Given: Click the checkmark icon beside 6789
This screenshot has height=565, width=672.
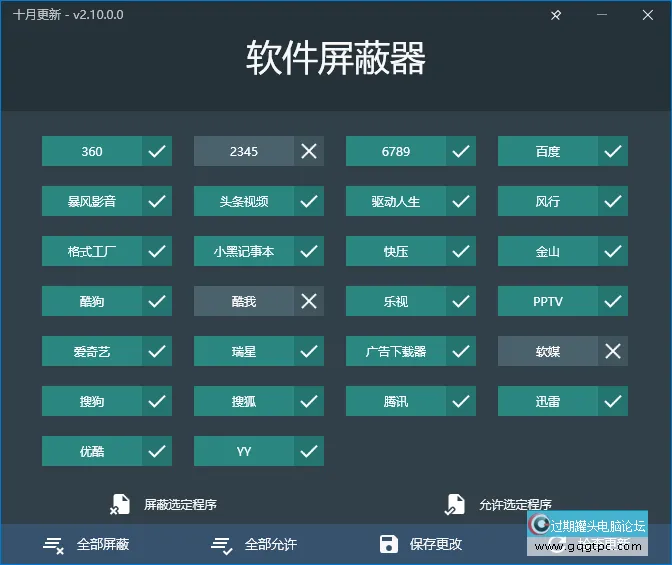Looking at the screenshot, I should click(461, 151).
